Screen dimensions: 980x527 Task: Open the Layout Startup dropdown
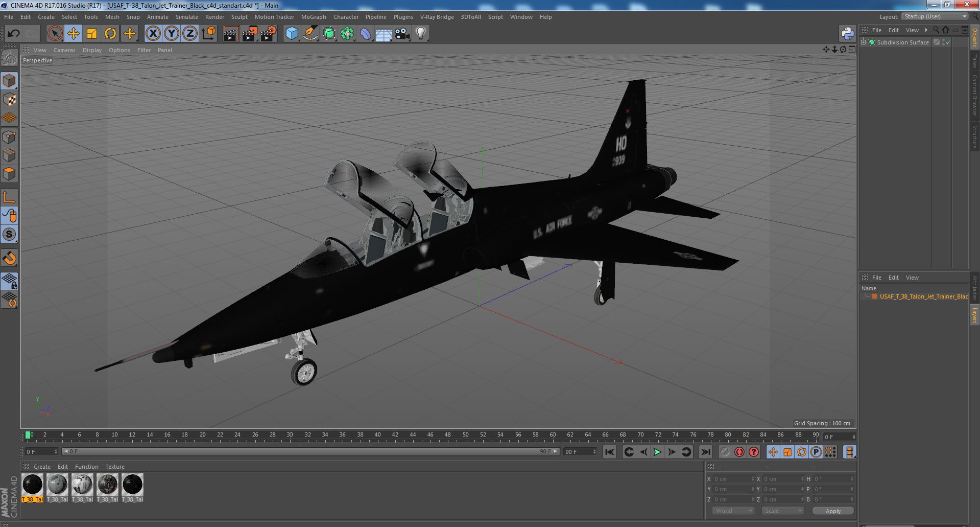[934, 16]
